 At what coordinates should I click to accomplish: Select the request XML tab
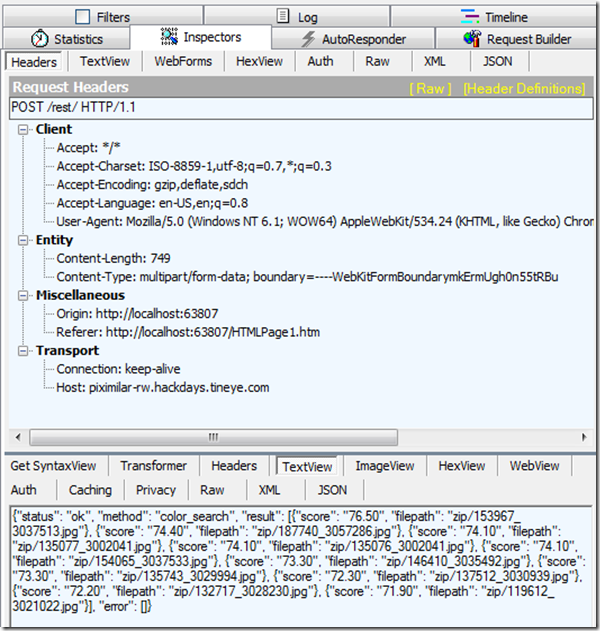[x=435, y=61]
